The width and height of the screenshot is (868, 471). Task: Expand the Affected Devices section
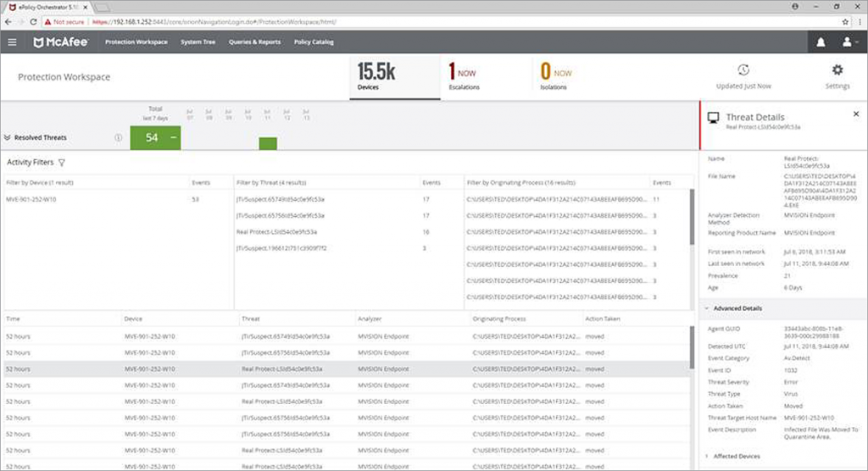click(x=708, y=456)
